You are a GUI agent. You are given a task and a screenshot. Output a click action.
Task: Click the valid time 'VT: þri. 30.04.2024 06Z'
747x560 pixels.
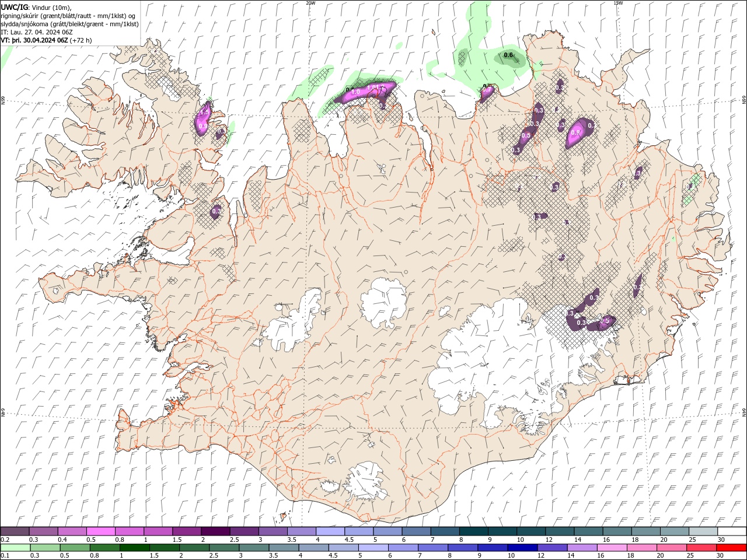34,40
